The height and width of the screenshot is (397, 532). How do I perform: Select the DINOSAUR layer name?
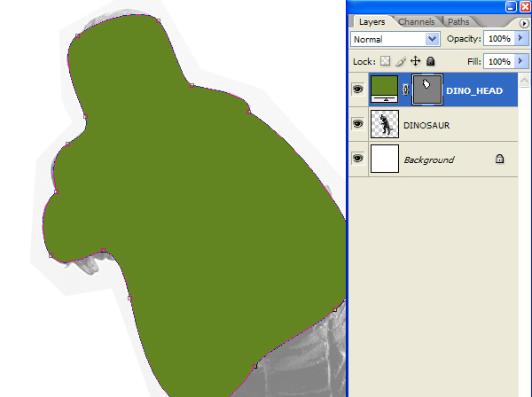(x=426, y=126)
